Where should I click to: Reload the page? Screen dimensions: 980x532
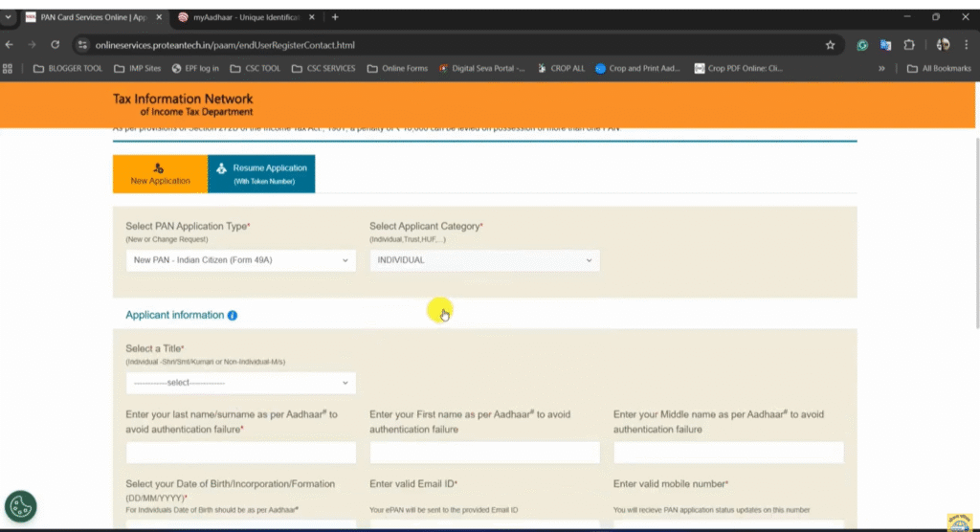click(56, 45)
